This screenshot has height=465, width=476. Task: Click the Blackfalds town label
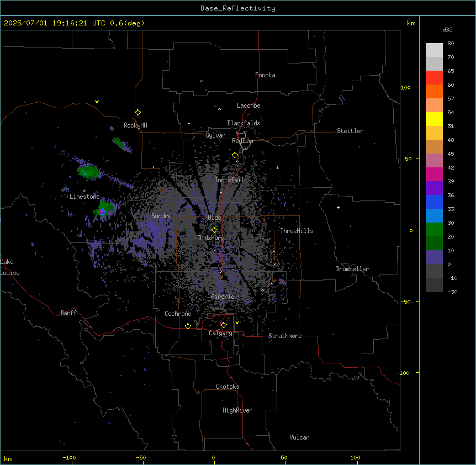pyautogui.click(x=244, y=123)
